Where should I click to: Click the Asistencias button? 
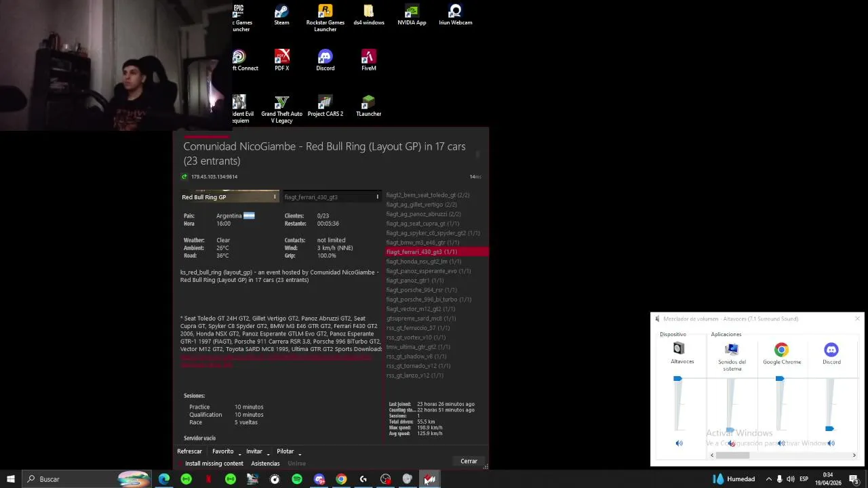tap(265, 464)
